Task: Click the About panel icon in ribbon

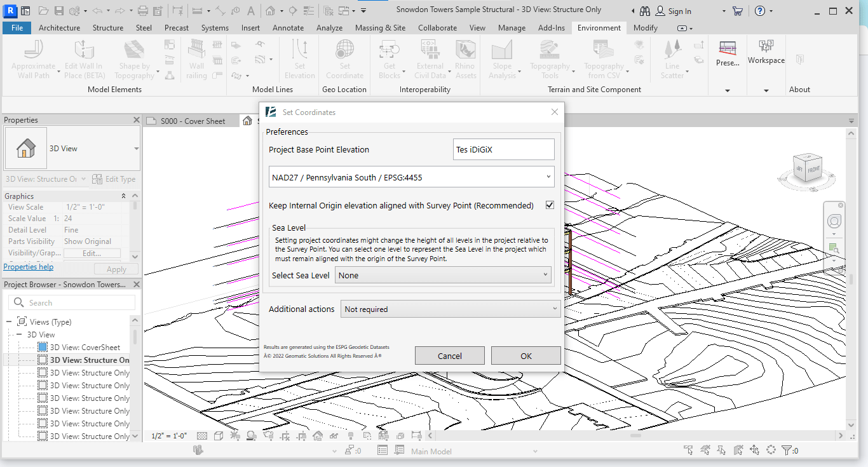Action: [x=799, y=59]
